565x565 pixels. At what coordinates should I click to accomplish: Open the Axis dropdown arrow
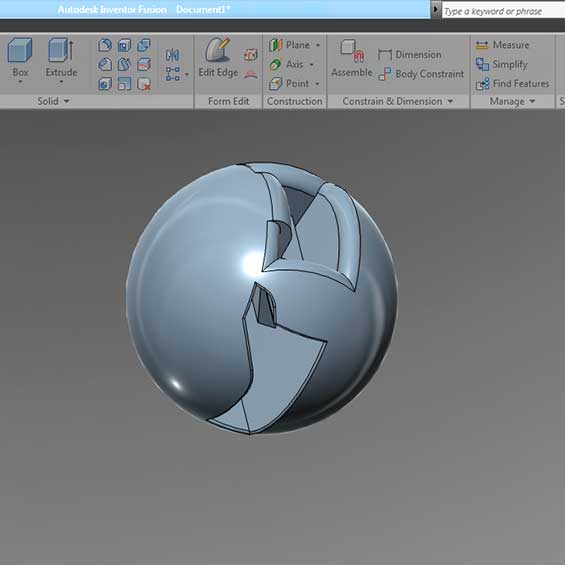tap(312, 64)
